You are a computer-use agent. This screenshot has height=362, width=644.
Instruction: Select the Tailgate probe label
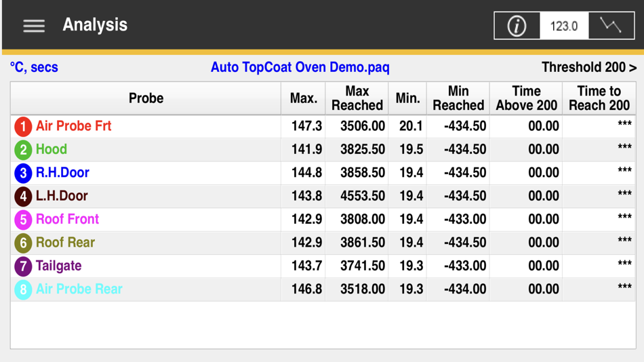tap(59, 266)
